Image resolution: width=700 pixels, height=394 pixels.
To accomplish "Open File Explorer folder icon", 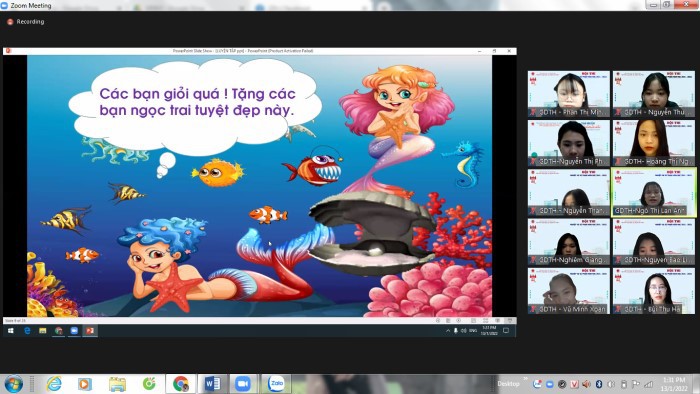I will click(117, 384).
